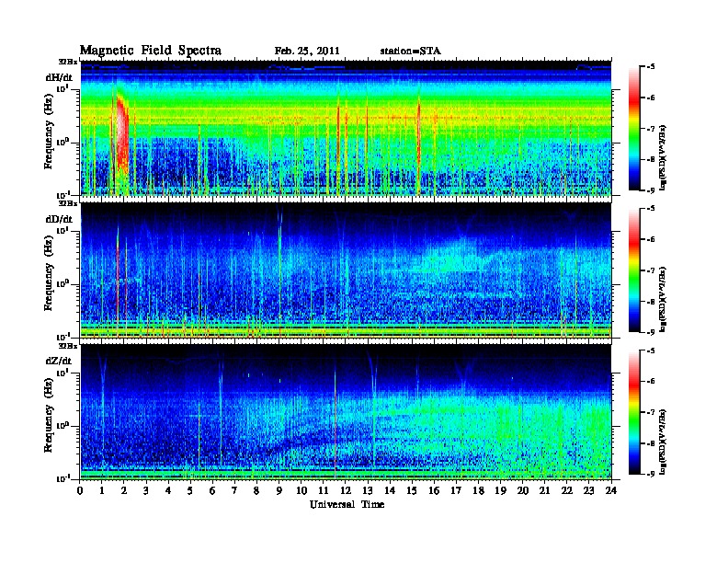Click the '2' hour tick label on time axis
The width and height of the screenshot is (728, 563).
(x=124, y=490)
